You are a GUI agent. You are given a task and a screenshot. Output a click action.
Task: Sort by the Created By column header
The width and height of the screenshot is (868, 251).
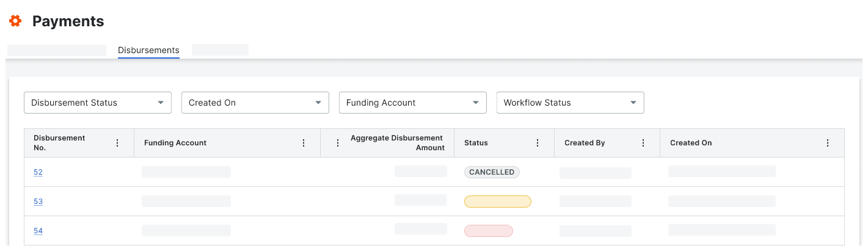coord(585,143)
